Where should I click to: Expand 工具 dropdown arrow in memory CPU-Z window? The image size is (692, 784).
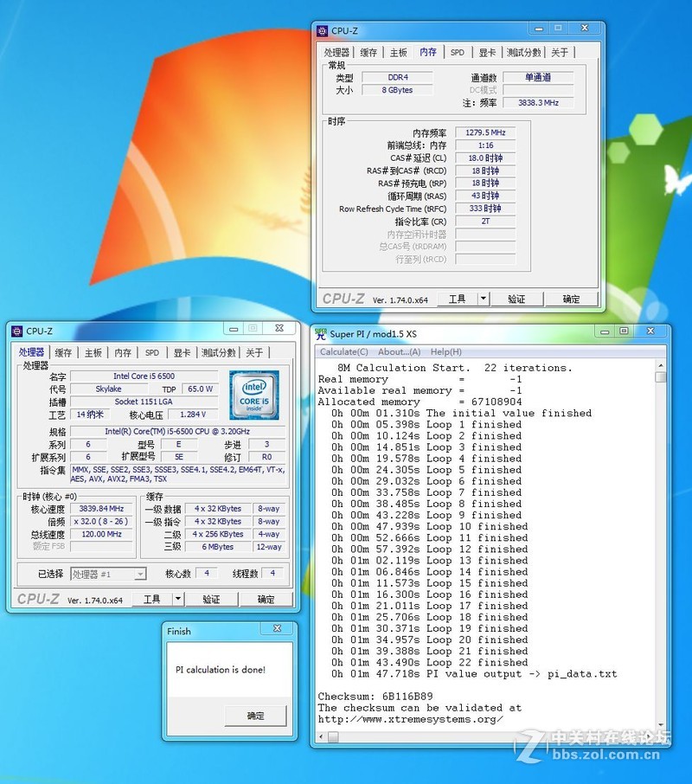click(x=483, y=299)
